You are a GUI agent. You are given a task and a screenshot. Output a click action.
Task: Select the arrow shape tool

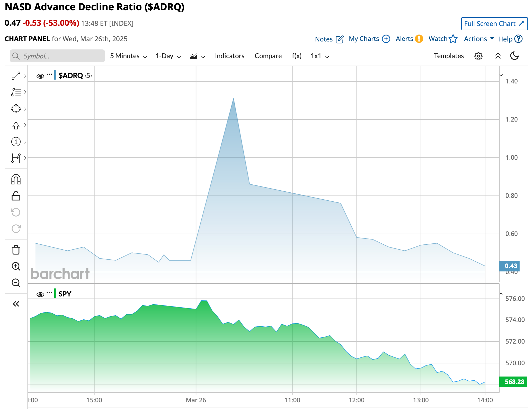(16, 125)
